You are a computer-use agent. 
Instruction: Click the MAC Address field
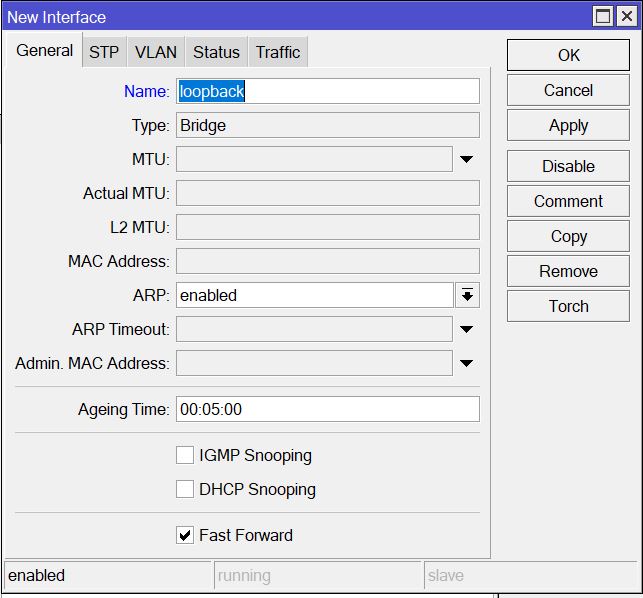328,261
